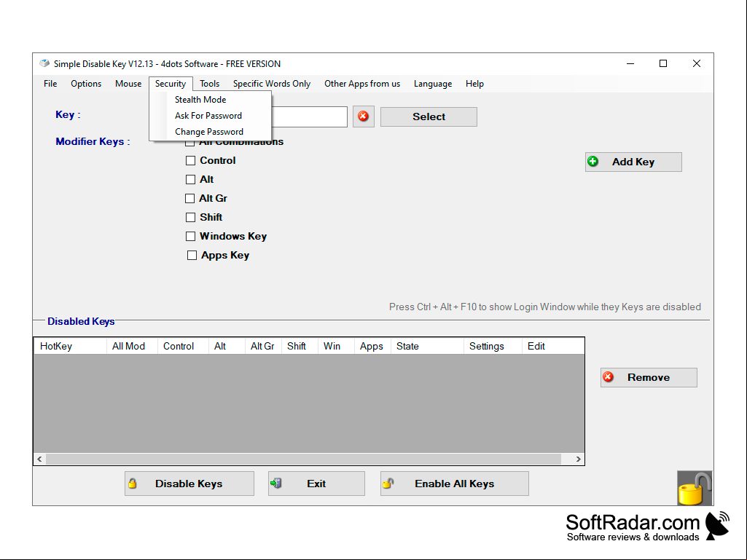Open the Other Apps from us menu
The image size is (747, 560).
[362, 83]
